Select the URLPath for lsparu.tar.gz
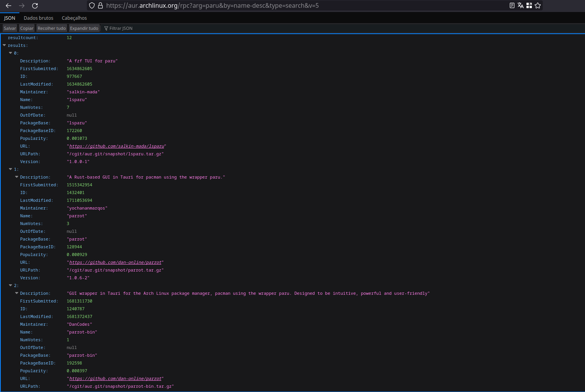This screenshot has height=392, width=585. (115, 154)
